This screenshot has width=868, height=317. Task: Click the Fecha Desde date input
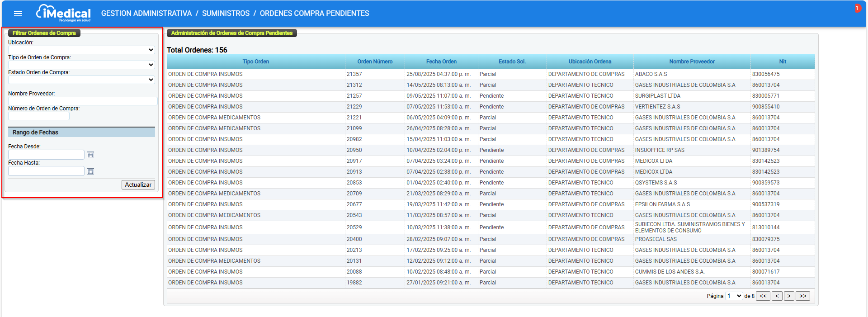[x=46, y=155]
